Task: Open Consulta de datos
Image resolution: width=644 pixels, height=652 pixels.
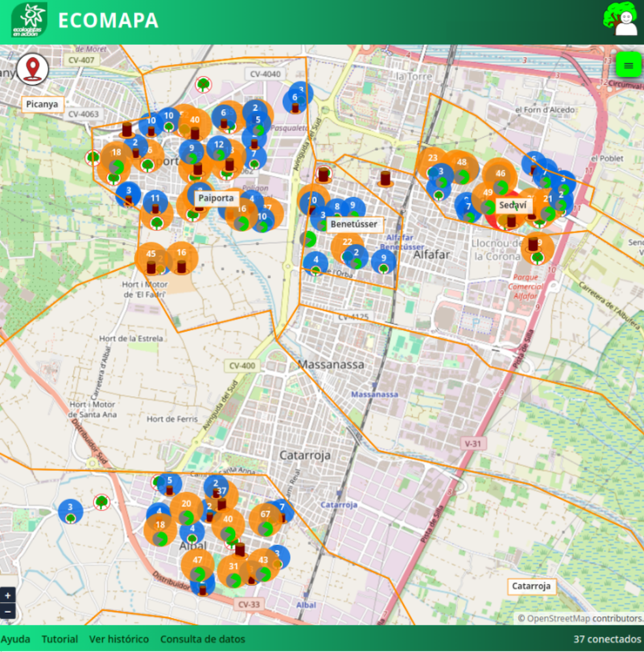Action: [x=202, y=639]
